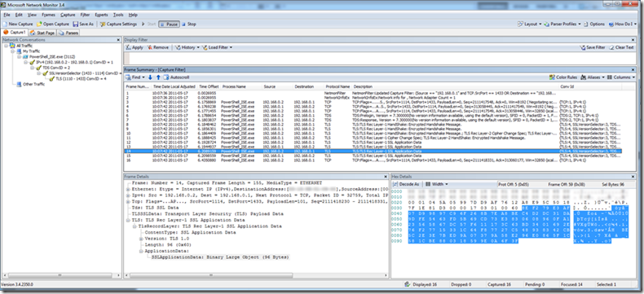This screenshot has height=294, width=644.
Task: Go to next frame with down arrow
Action: (x=150, y=77)
